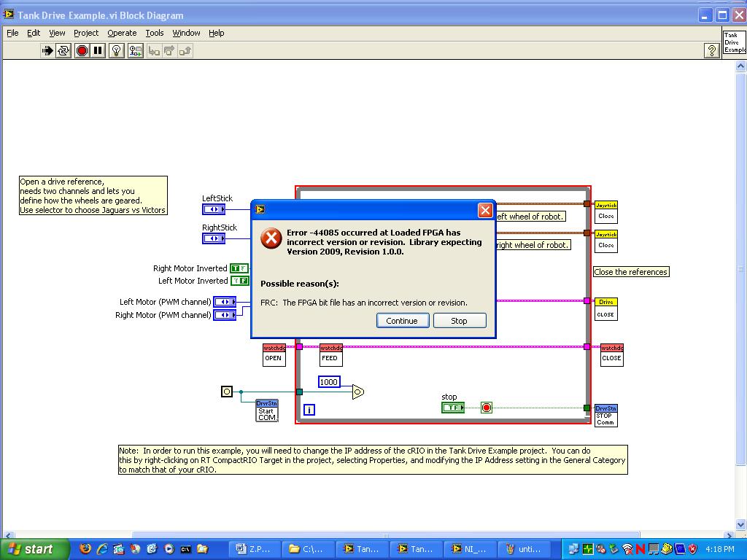This screenshot has width=747, height=560.
Task: Click the Run arrow in the toolbar
Action: [x=47, y=50]
